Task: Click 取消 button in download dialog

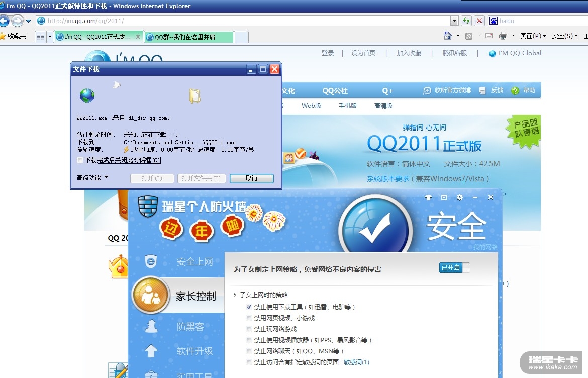Action: 252,178
